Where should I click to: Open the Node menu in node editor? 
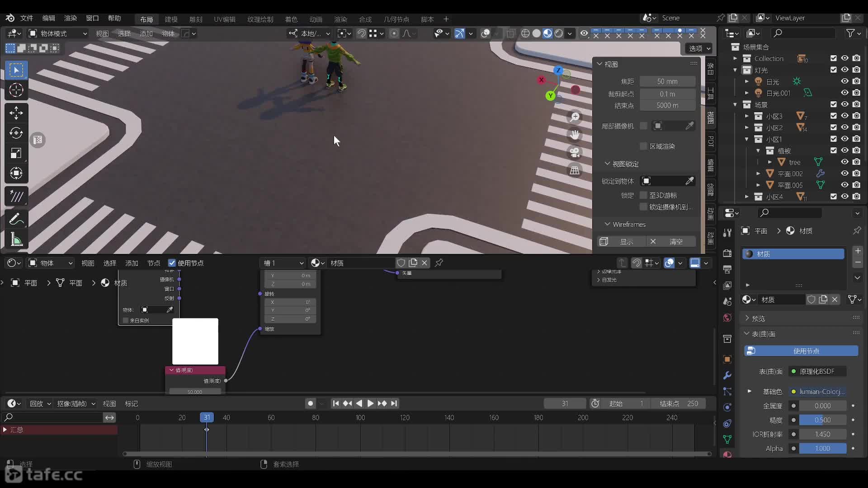pos(154,263)
